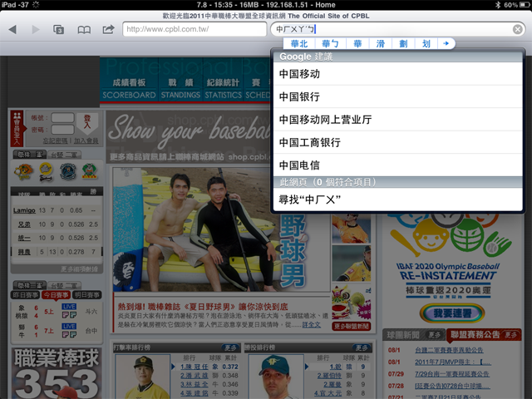Switch to 球團新聞 tab
This screenshot has width=532, height=399.
pyautogui.click(x=403, y=335)
